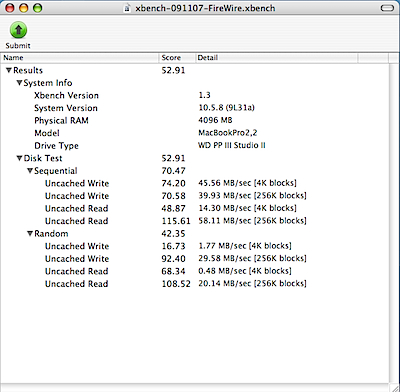
Task: Select the Drive Type row
Action: (x=195, y=146)
